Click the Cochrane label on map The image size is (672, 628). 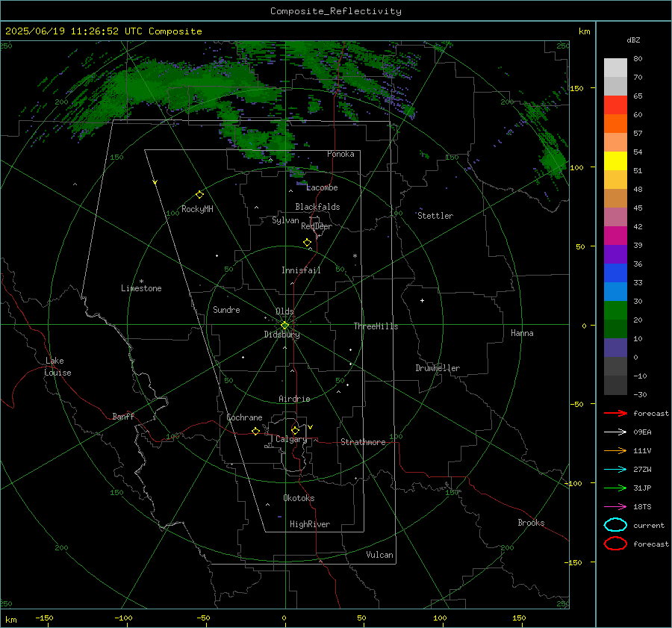[x=244, y=417]
